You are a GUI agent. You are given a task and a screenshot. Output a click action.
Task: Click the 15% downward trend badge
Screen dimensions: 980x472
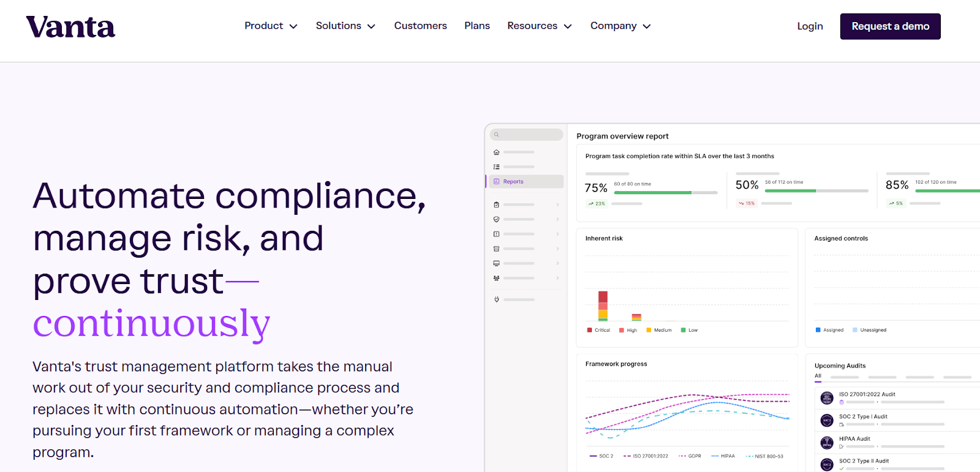click(747, 203)
